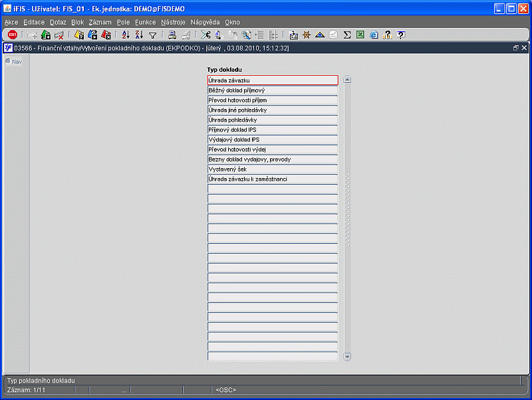Image resolution: width=532 pixels, height=400 pixels.
Task: Click the grayed print preview icon
Action: pos(186,35)
